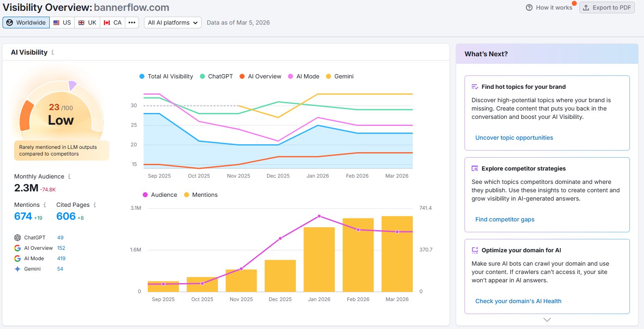Click the Dec 2025 mentions bar
The image size is (644, 329).
coord(280,276)
